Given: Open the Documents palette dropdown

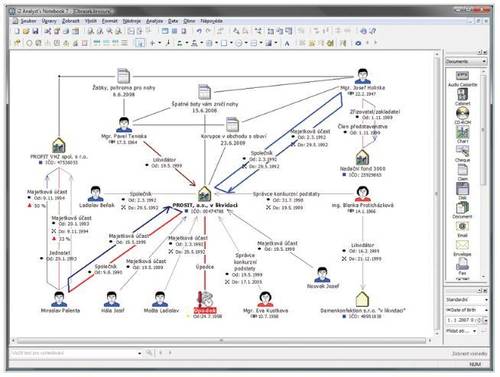Looking at the screenshot, I should pos(466,61).
